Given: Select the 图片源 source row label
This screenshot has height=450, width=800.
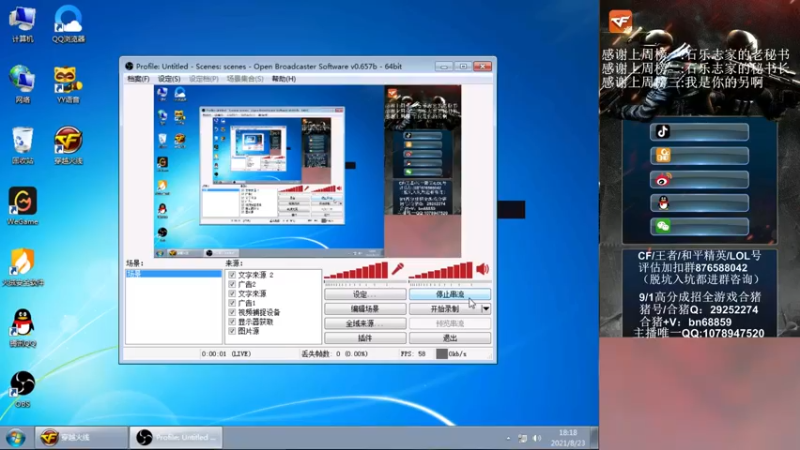Looking at the screenshot, I should (248, 331).
